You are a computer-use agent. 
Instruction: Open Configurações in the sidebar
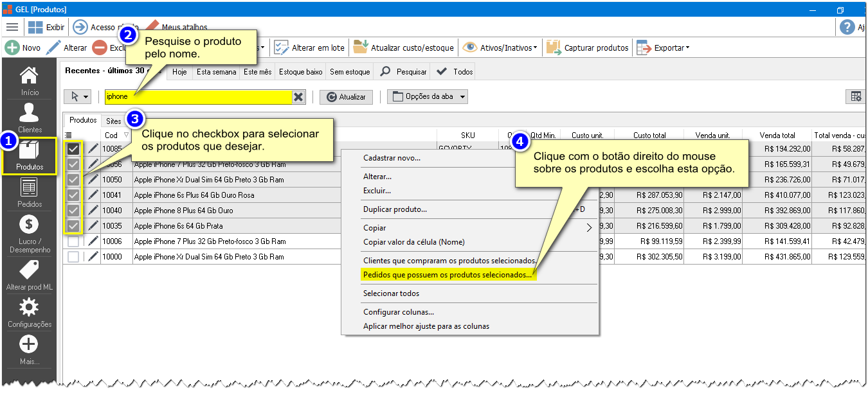click(x=30, y=313)
